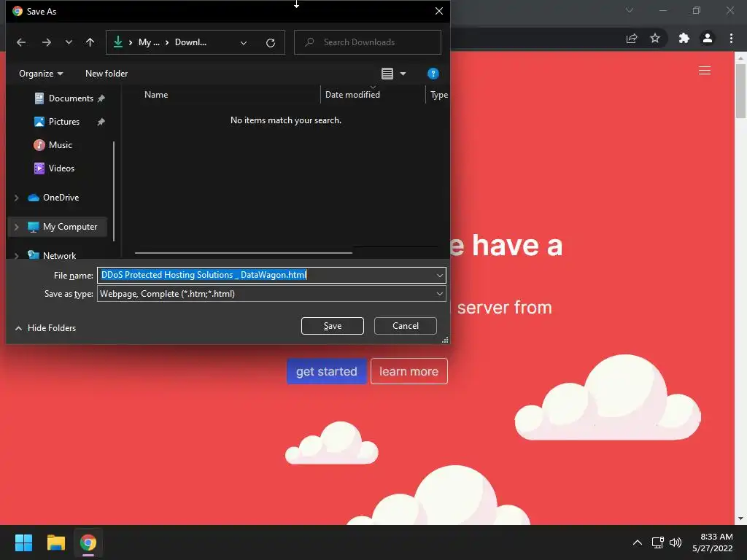This screenshot has width=747, height=560.
Task: Click the Search Downloads field
Action: click(x=368, y=42)
